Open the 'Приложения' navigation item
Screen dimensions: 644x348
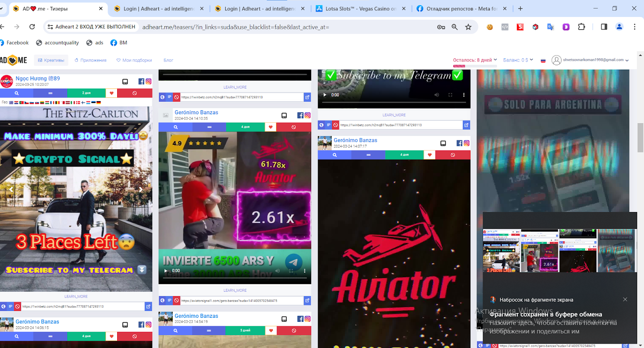coord(91,60)
